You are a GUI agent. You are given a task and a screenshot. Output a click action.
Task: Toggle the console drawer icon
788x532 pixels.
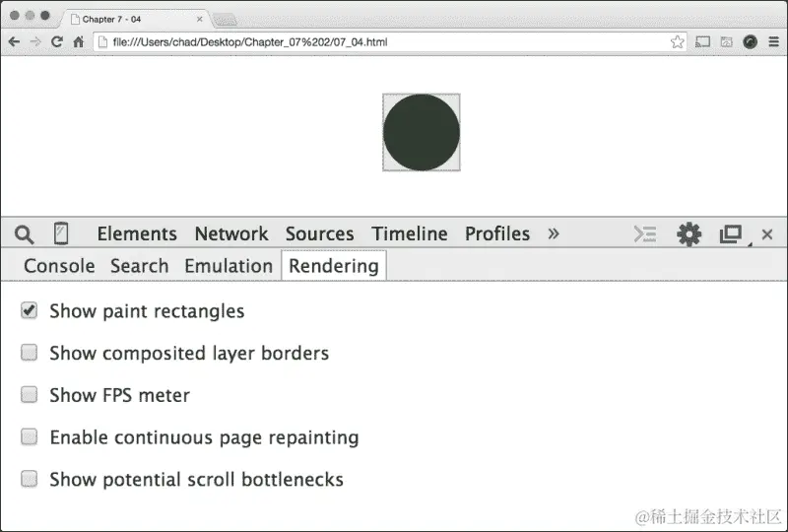pos(645,234)
